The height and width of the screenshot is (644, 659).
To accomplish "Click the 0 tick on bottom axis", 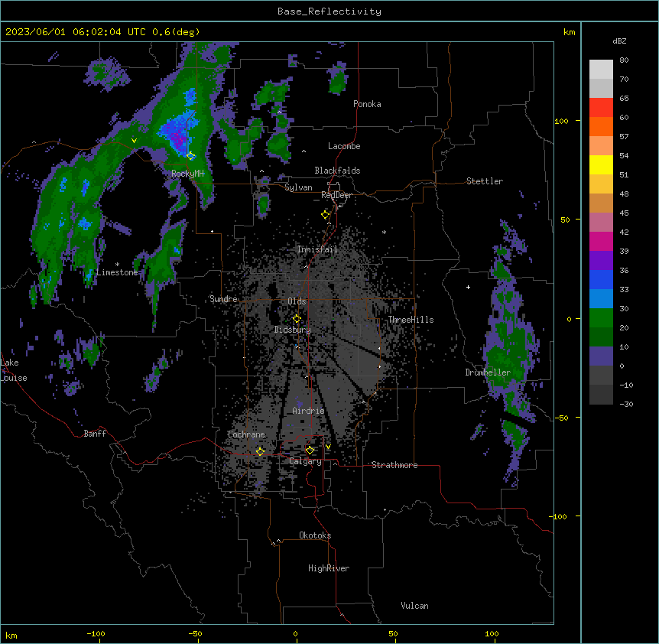I will pos(295,633).
